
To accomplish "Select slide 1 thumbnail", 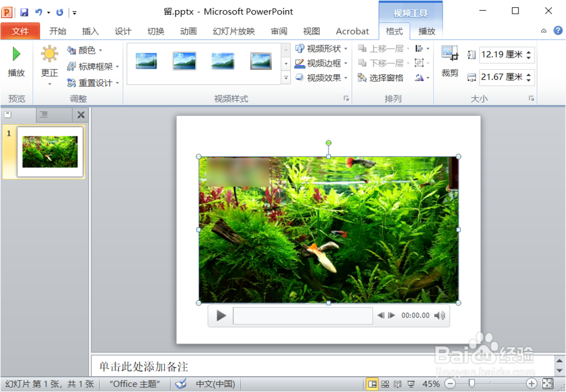I will pos(50,152).
